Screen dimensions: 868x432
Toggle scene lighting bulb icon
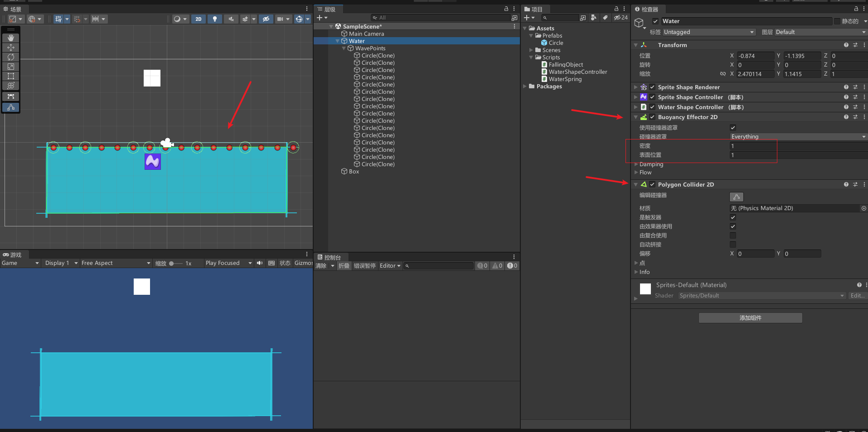pyautogui.click(x=215, y=19)
